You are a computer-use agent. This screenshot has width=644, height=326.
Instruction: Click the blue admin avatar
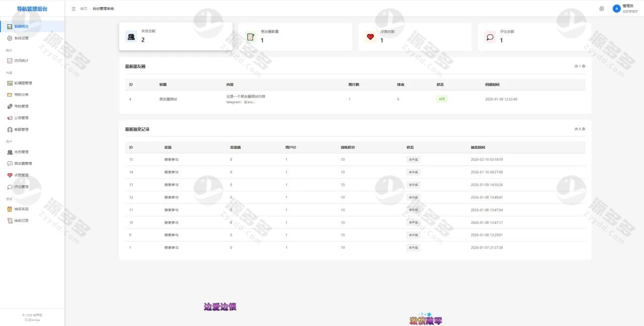pos(616,9)
